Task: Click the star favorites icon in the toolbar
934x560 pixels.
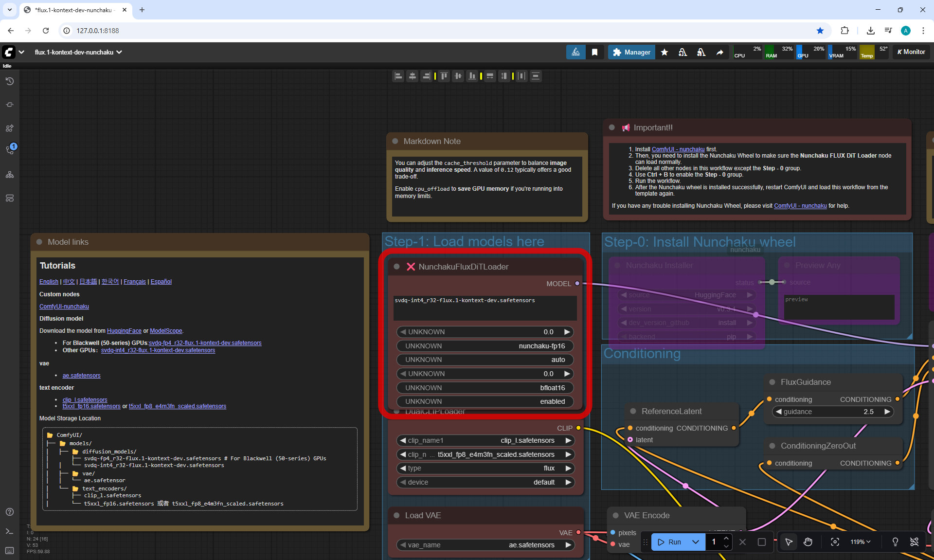Action: pyautogui.click(x=665, y=52)
